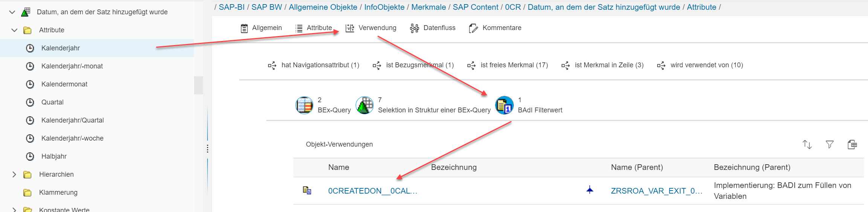The image size is (868, 212).
Task: Click the sort arrows icon in Objekt-Verwendungen
Action: point(807,144)
